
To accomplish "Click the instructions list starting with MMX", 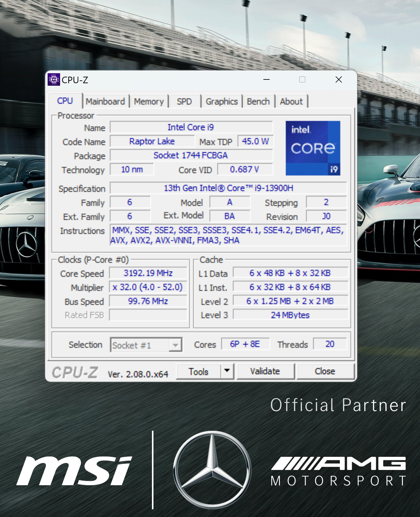I will (x=228, y=235).
